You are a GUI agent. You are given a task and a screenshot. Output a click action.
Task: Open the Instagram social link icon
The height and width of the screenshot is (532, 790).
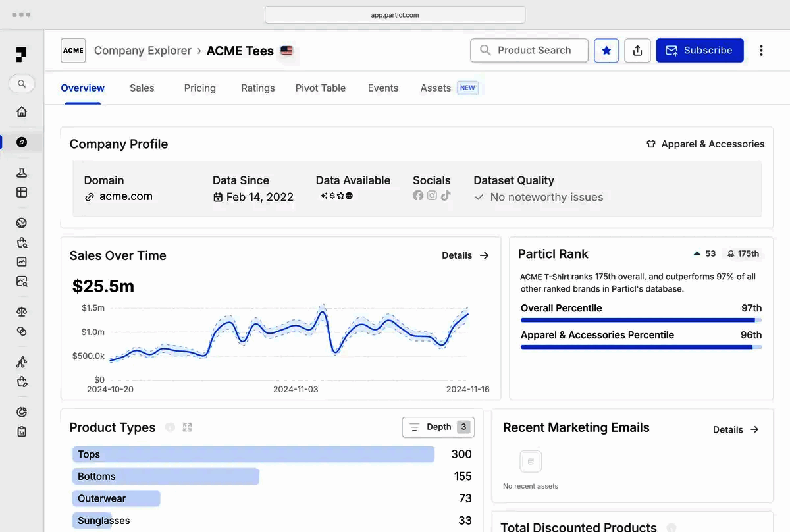pos(432,196)
